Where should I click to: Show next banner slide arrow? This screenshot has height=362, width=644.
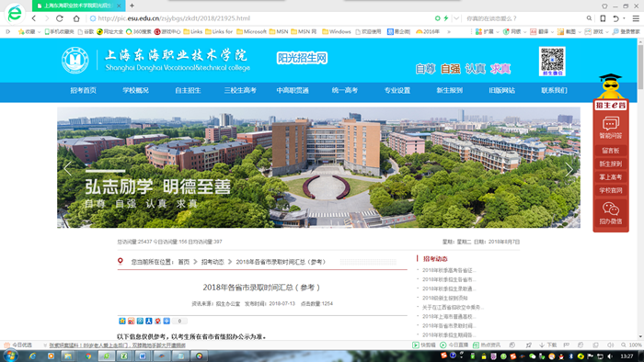(x=569, y=168)
